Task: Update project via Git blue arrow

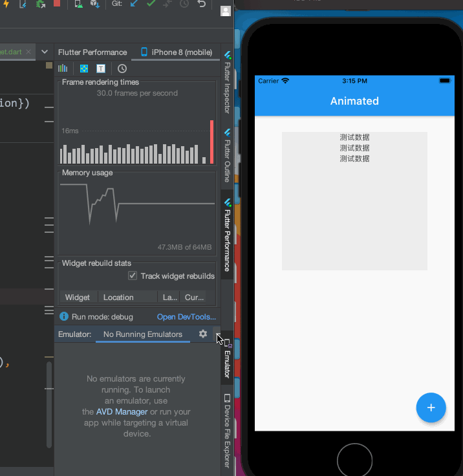Action: tap(134, 4)
